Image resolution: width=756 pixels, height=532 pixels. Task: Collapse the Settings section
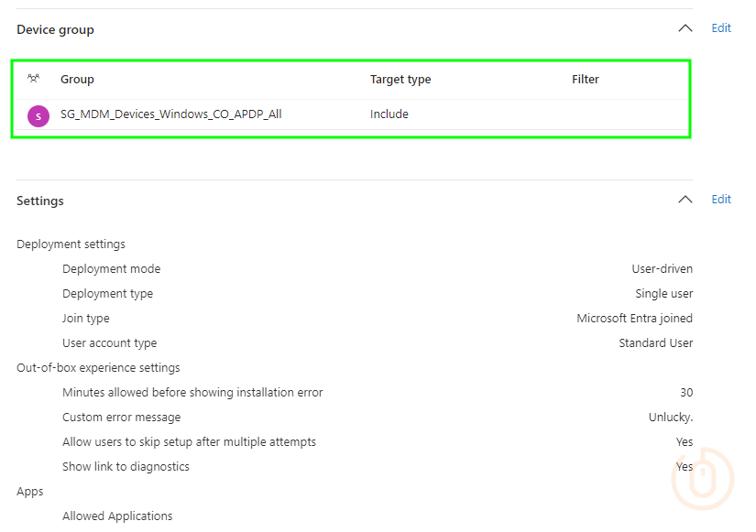point(685,200)
